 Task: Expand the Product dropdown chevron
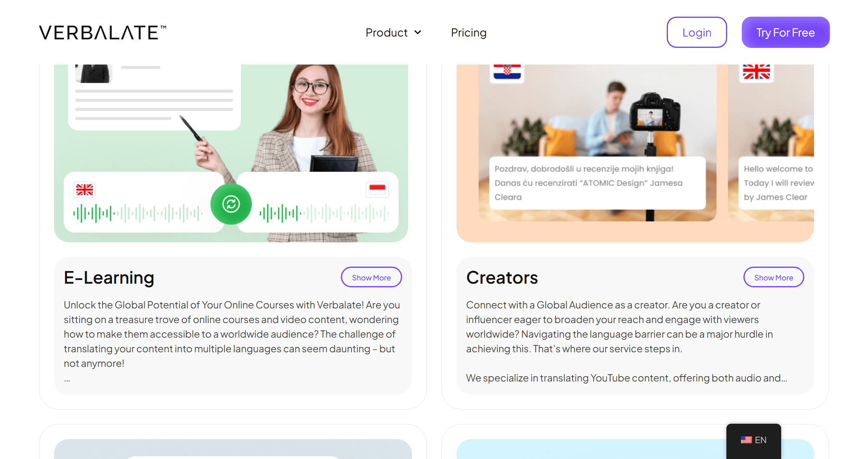pyautogui.click(x=418, y=32)
